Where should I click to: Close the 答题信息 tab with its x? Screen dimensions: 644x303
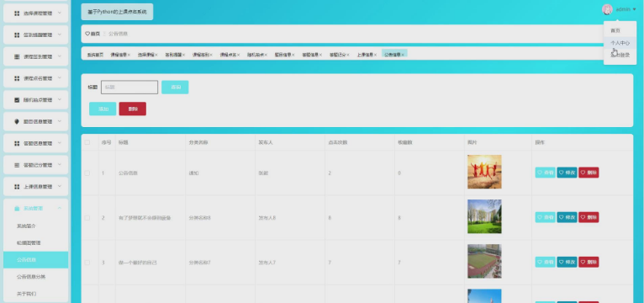(321, 55)
